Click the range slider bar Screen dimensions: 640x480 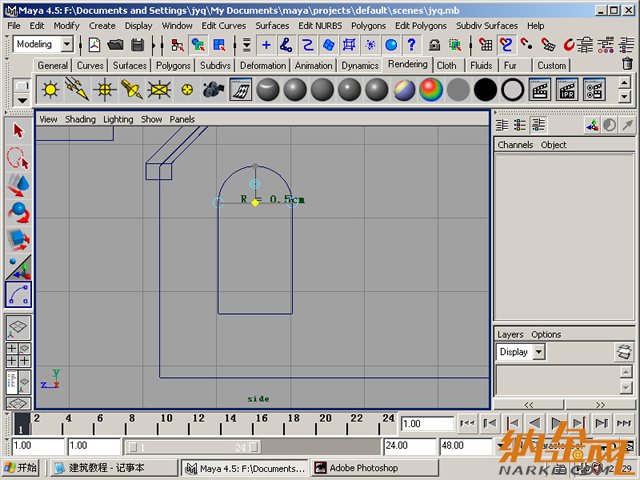[x=195, y=447]
